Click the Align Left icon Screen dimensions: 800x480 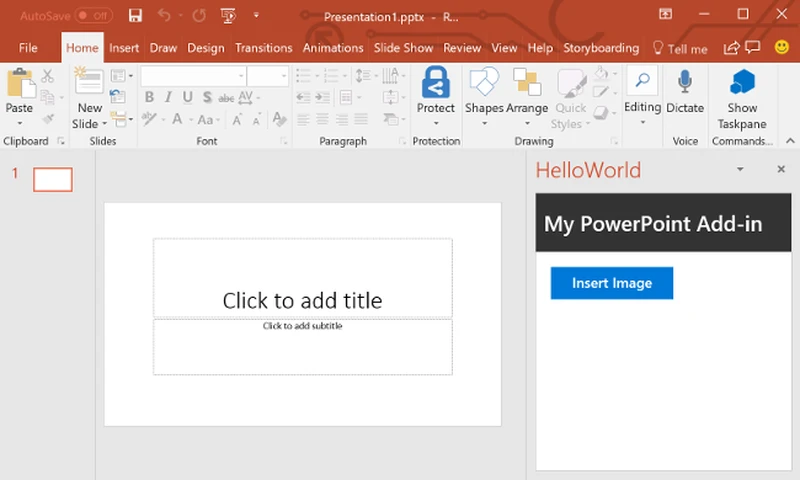tap(303, 119)
